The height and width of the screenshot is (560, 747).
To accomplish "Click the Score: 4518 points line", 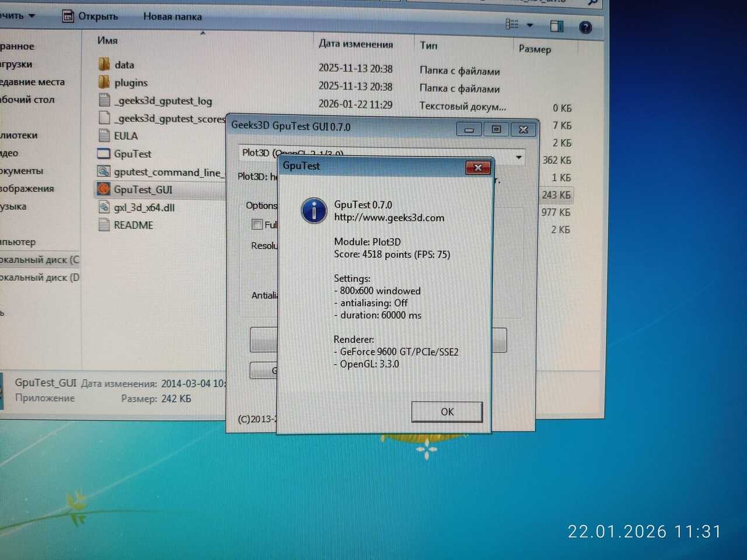I will 392,254.
